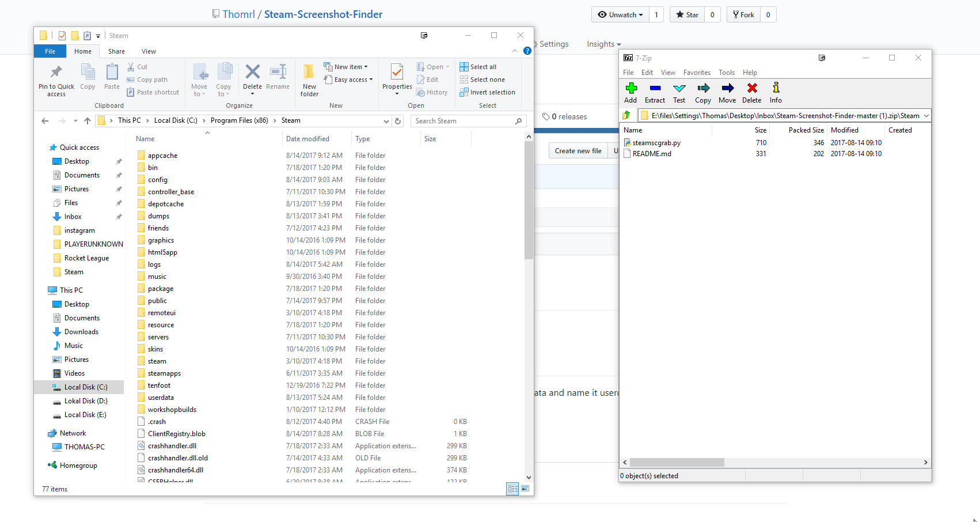Delete selected item from the 7-Zip archive
The height and width of the screenshot is (522, 980).
coord(751,92)
